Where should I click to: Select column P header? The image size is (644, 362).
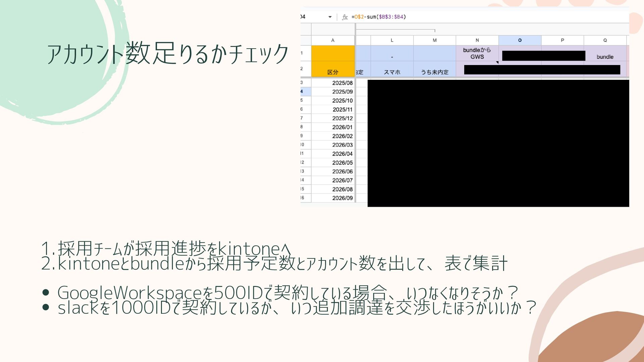[562, 40]
